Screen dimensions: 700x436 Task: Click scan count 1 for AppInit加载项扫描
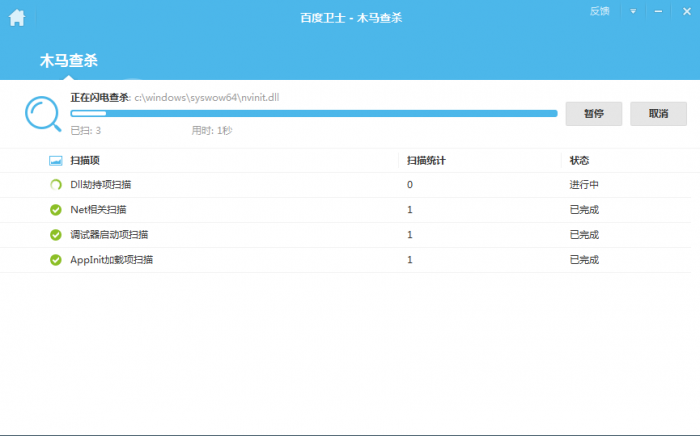click(410, 260)
